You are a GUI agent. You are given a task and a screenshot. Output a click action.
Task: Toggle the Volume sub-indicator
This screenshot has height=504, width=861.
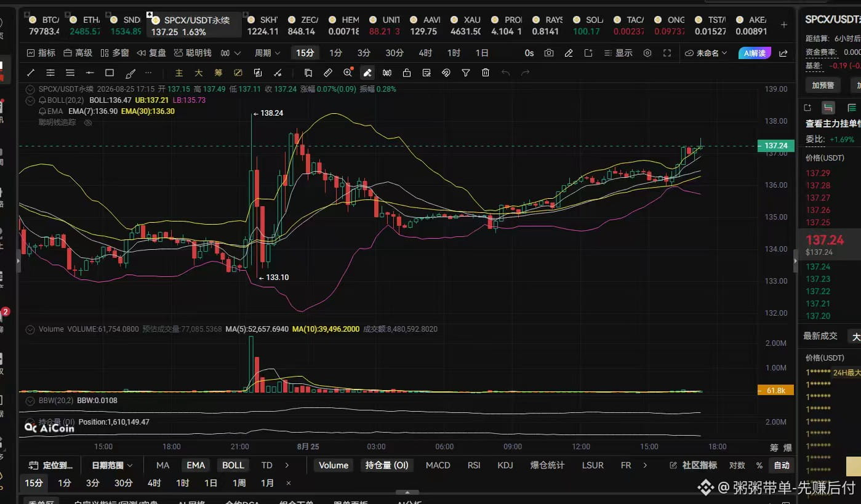(334, 465)
